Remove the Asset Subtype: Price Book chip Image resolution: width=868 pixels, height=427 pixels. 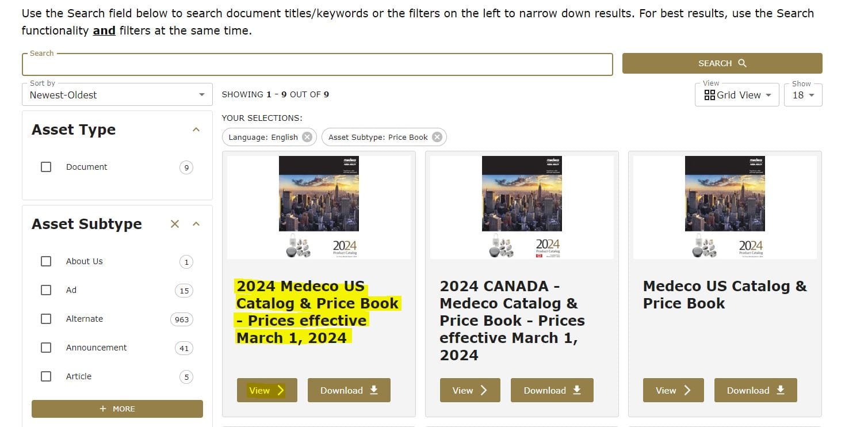[x=437, y=137]
